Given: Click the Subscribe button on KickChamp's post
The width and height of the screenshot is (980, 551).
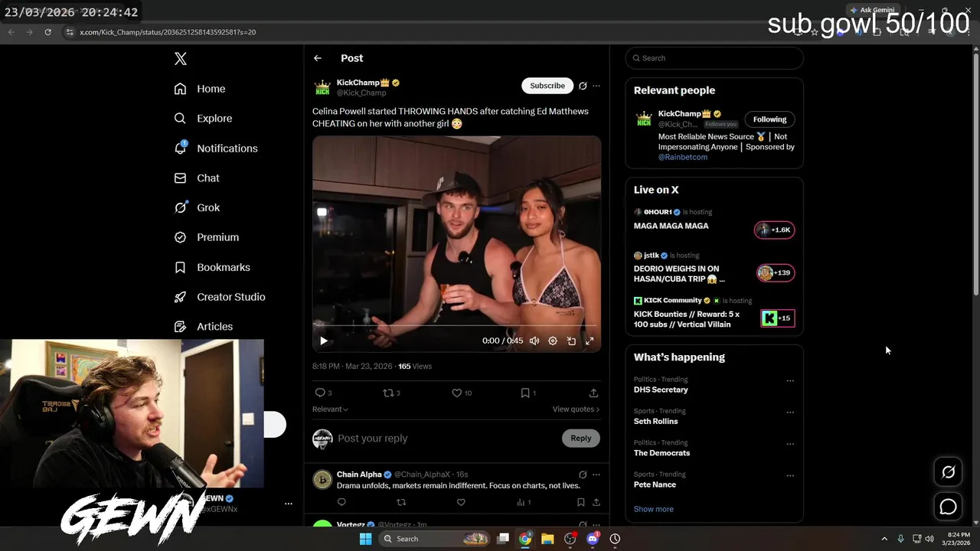Looking at the screenshot, I should coord(547,86).
